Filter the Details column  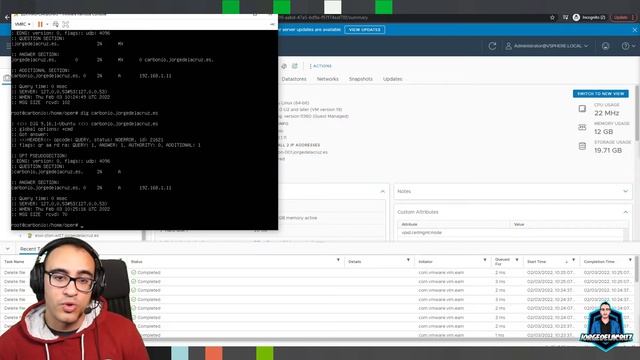408,260
